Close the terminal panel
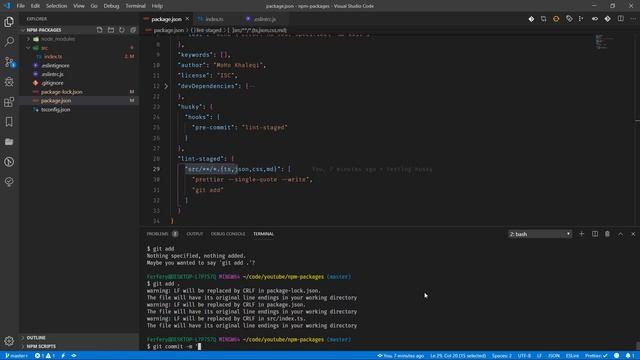Image resolution: width=640 pixels, height=360 pixels. tap(633, 234)
